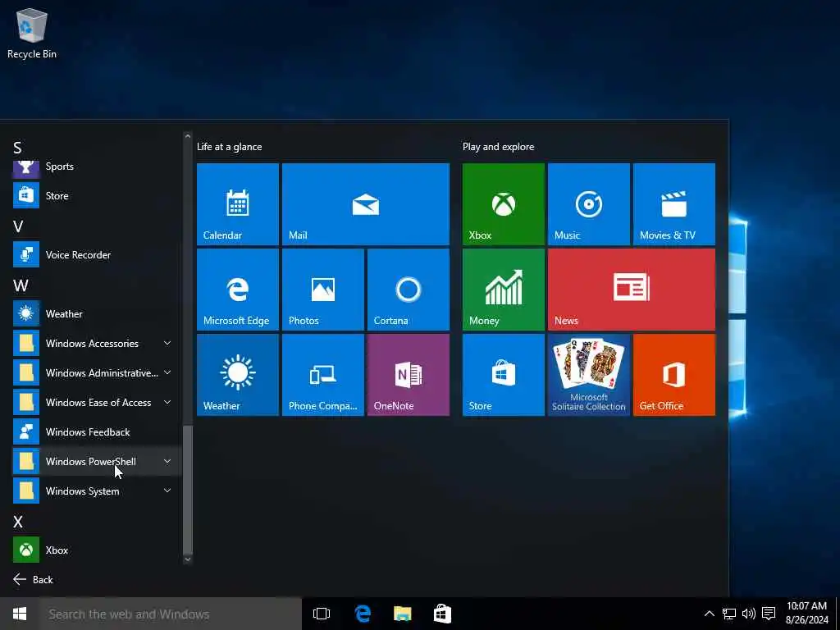Open the taskbar clock and date
This screenshot has height=630, width=840.
click(807, 614)
